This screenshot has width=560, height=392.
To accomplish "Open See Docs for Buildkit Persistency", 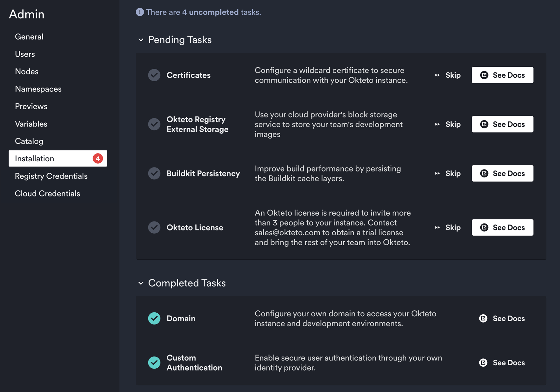I will pos(502,173).
